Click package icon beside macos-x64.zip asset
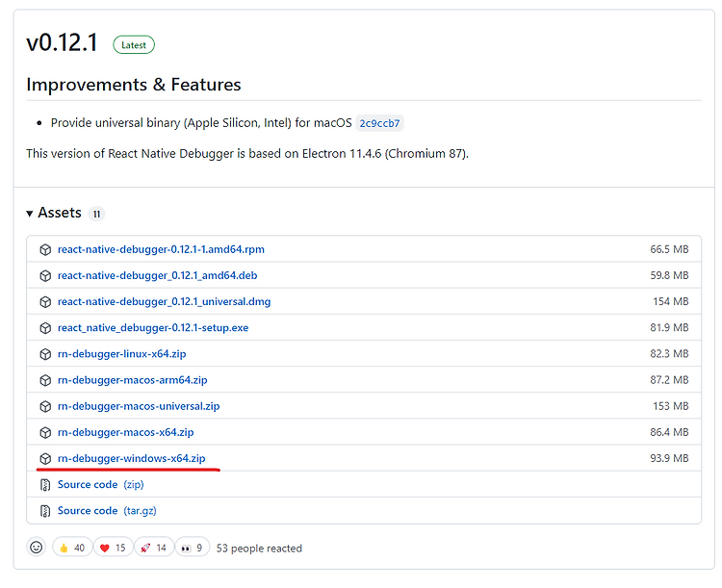The image size is (722, 588). [x=45, y=432]
